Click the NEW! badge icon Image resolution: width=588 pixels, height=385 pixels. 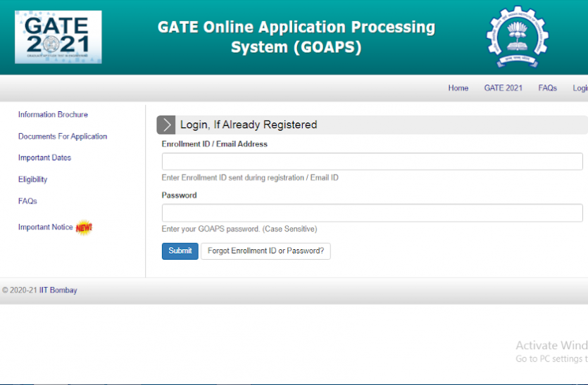tap(84, 227)
